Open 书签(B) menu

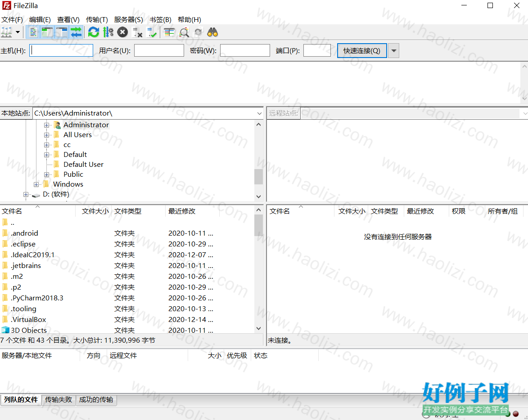pyautogui.click(x=160, y=19)
